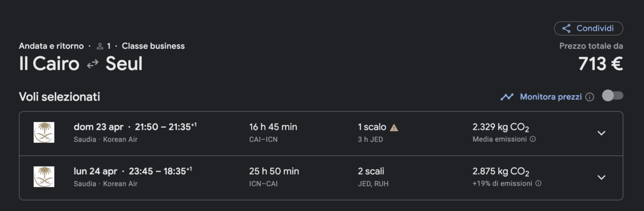Screen dimensions: 644x211
Task: Click the Saudia logo on return flight
Action: point(44,177)
